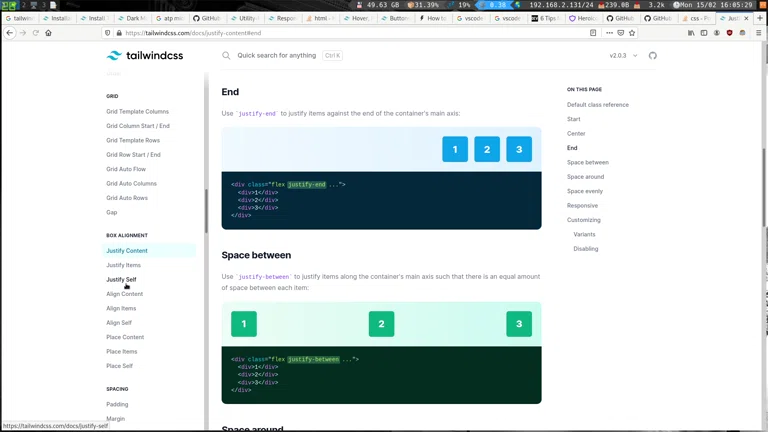Open the Padding docs page
Image resolution: width=768 pixels, height=432 pixels.
click(117, 405)
